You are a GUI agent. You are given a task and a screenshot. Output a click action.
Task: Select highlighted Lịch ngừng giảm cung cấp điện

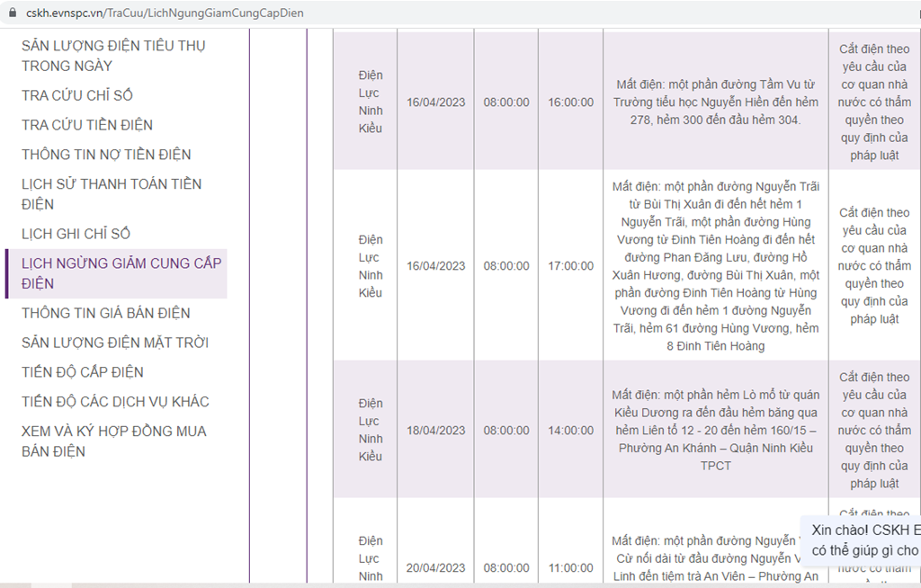click(121, 273)
